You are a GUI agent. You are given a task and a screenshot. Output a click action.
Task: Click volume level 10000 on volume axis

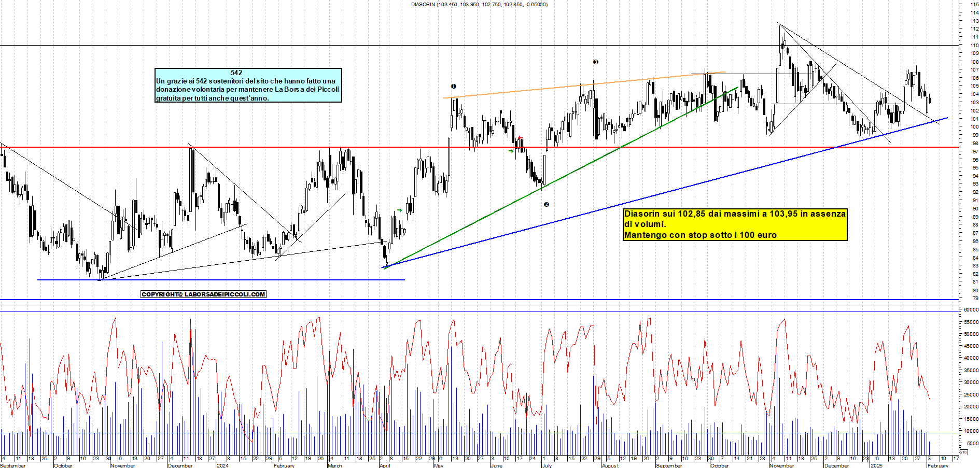(x=971, y=431)
